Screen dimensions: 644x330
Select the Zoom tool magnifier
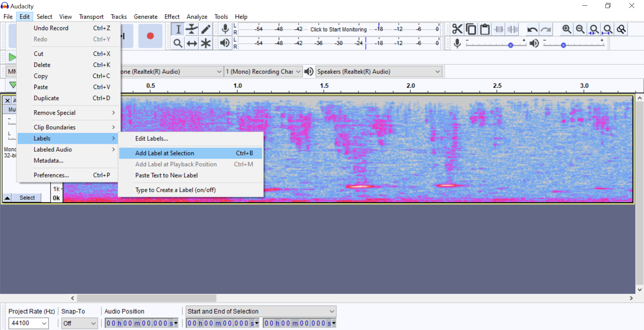[178, 43]
